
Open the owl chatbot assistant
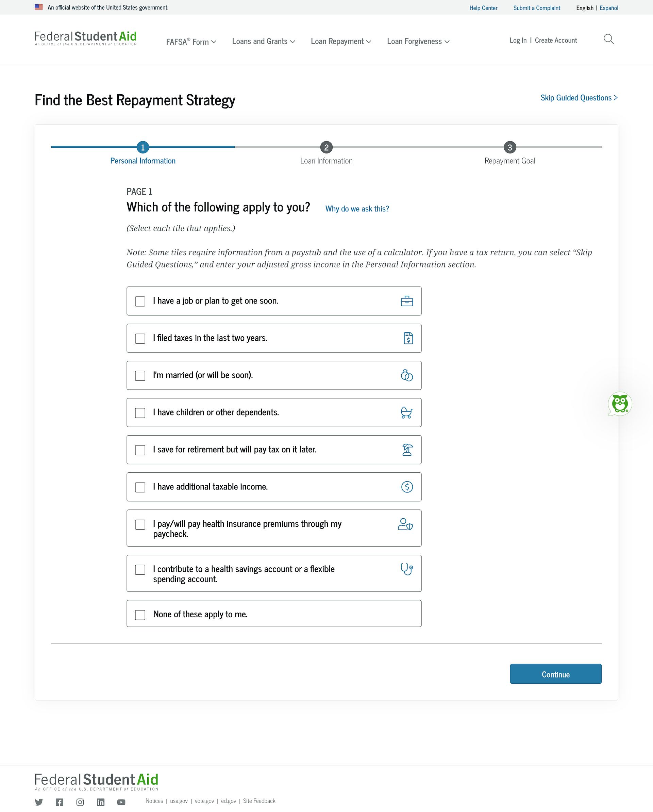(620, 404)
